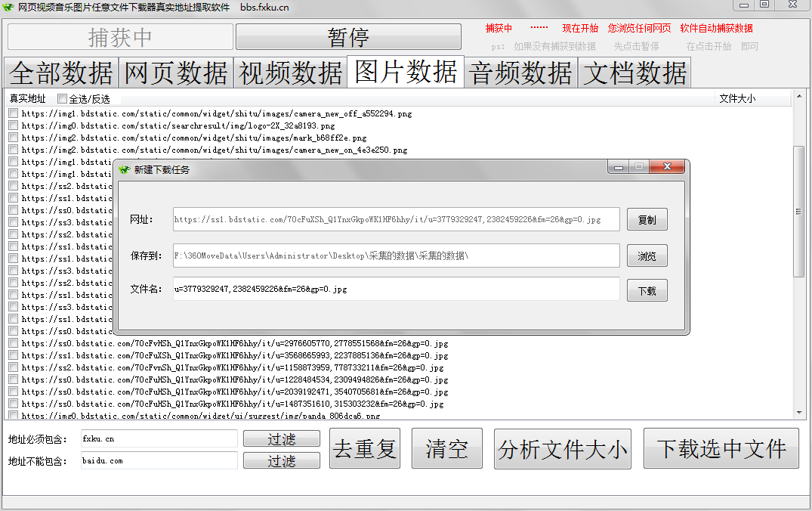Tick the logo-2X_32a8193.png row checkbox
The height and width of the screenshot is (511, 812).
tap(13, 125)
